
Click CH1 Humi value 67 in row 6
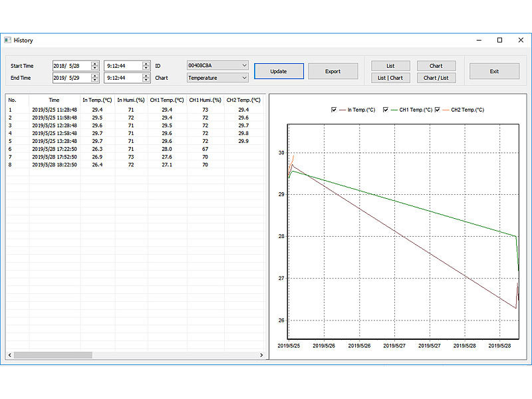pyautogui.click(x=205, y=149)
